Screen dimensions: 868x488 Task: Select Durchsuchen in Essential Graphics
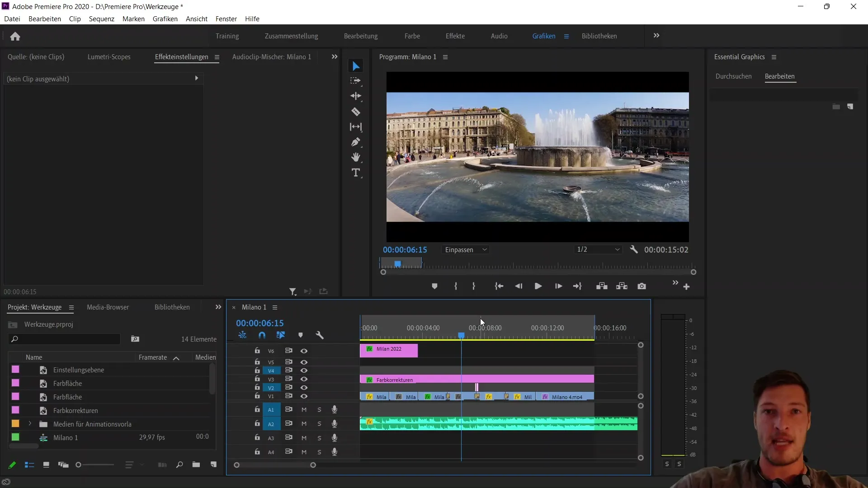733,76
